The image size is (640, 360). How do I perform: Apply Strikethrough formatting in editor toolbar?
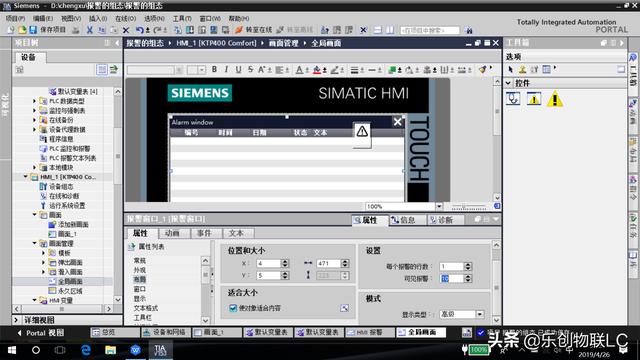point(250,70)
